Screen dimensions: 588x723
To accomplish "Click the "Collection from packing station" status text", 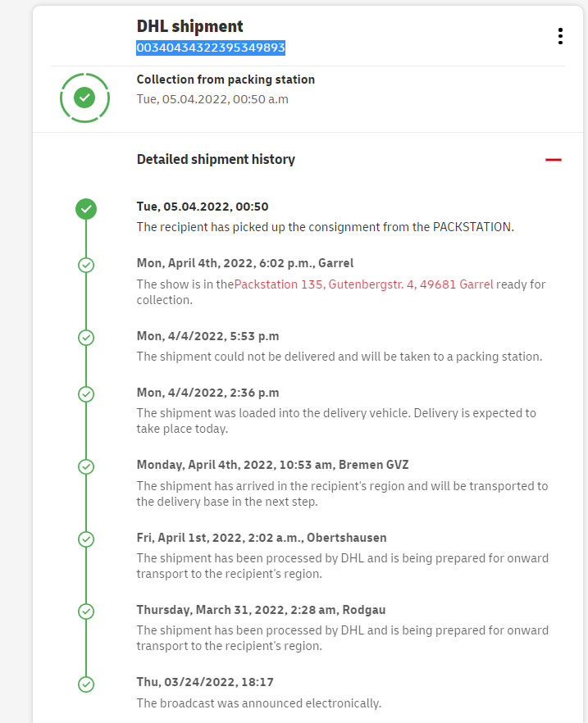I will (226, 80).
